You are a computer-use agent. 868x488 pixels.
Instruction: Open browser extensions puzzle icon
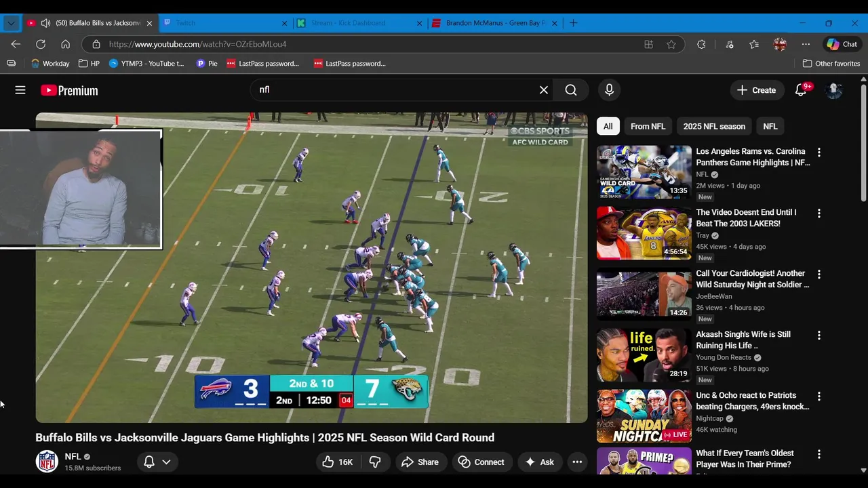point(701,44)
